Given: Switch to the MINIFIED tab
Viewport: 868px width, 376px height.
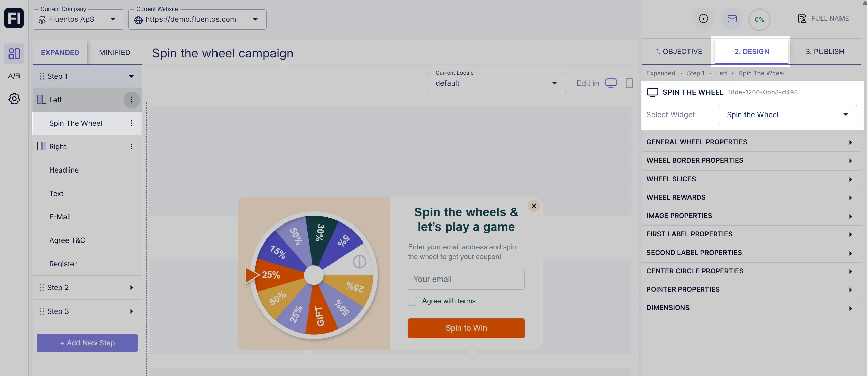Looking at the screenshot, I should click(x=114, y=52).
